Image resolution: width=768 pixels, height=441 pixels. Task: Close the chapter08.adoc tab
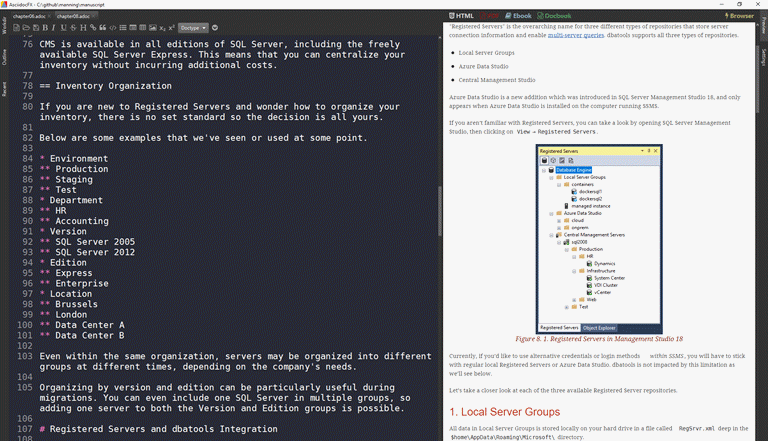pos(90,16)
